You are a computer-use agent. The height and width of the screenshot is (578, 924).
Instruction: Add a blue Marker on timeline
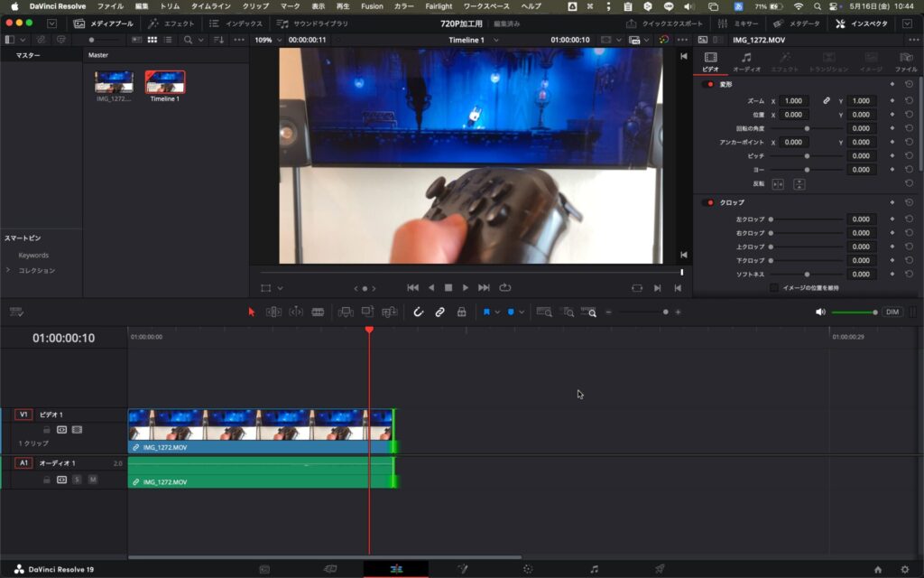click(511, 312)
